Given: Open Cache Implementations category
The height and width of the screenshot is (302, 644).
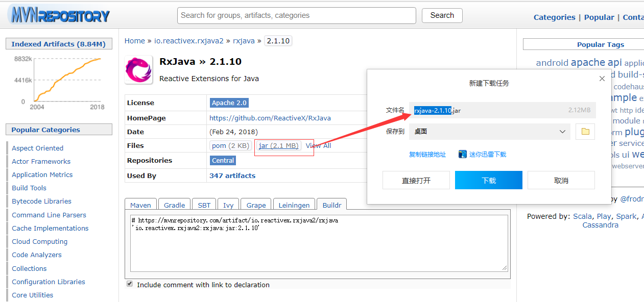Looking at the screenshot, I should pyautogui.click(x=50, y=228).
